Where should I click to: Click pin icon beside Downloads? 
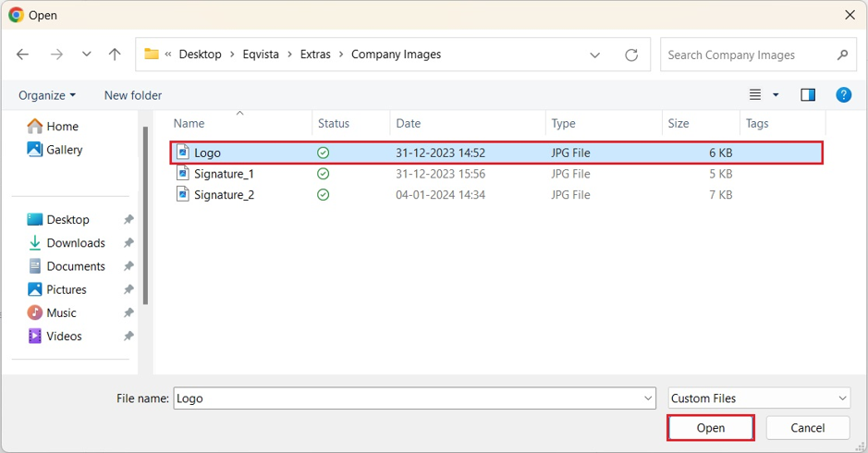pyautogui.click(x=128, y=242)
